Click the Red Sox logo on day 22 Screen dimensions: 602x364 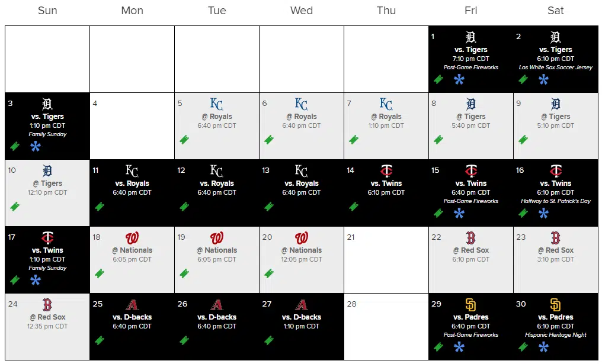point(471,238)
